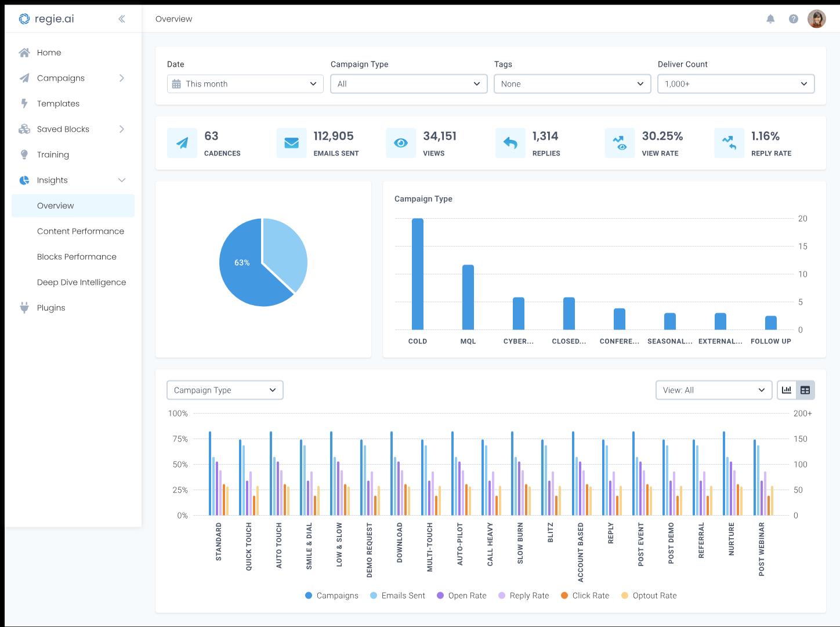Click the help question mark icon

tap(794, 19)
